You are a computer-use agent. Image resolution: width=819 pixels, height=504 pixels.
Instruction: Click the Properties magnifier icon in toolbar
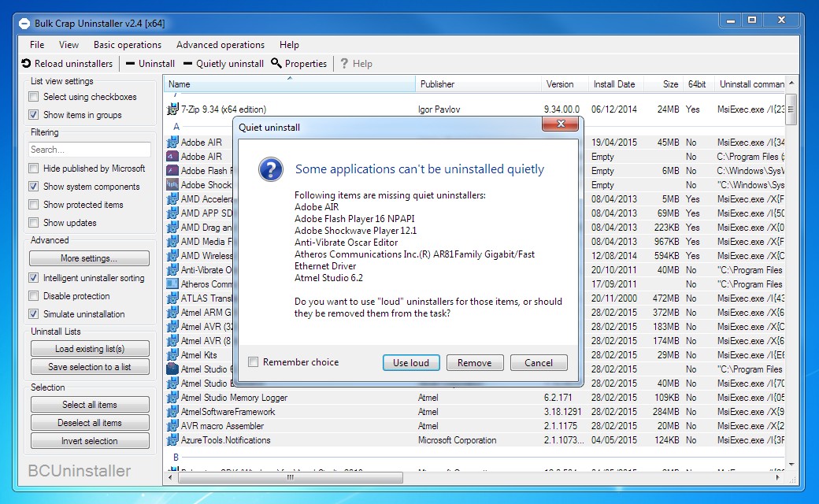click(x=276, y=63)
